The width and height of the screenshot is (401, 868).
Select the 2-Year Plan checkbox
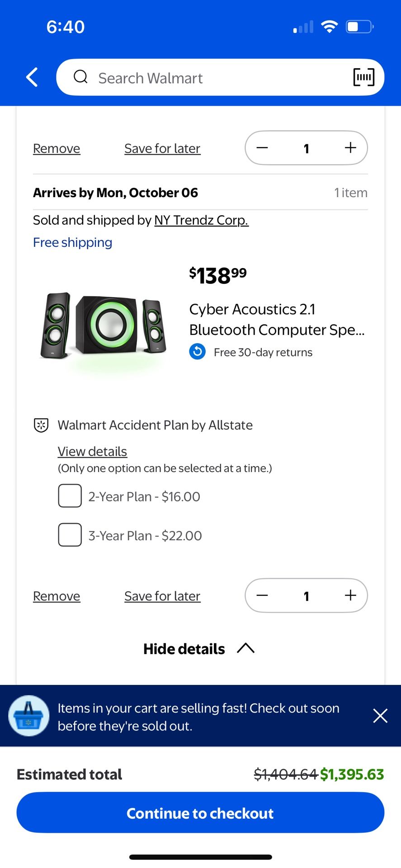70,496
